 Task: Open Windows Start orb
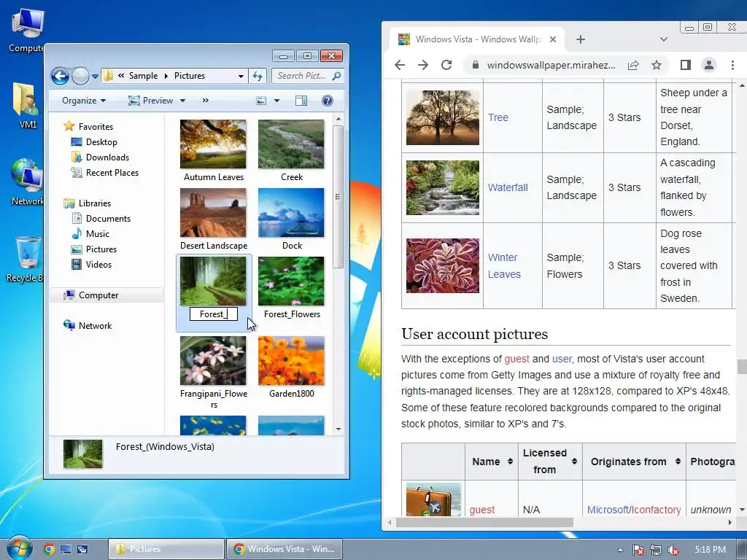click(x=19, y=548)
